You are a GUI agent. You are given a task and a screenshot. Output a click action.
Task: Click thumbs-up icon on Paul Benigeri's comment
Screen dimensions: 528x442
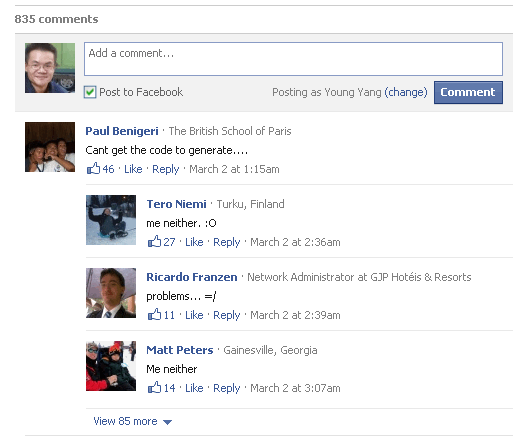[94, 168]
